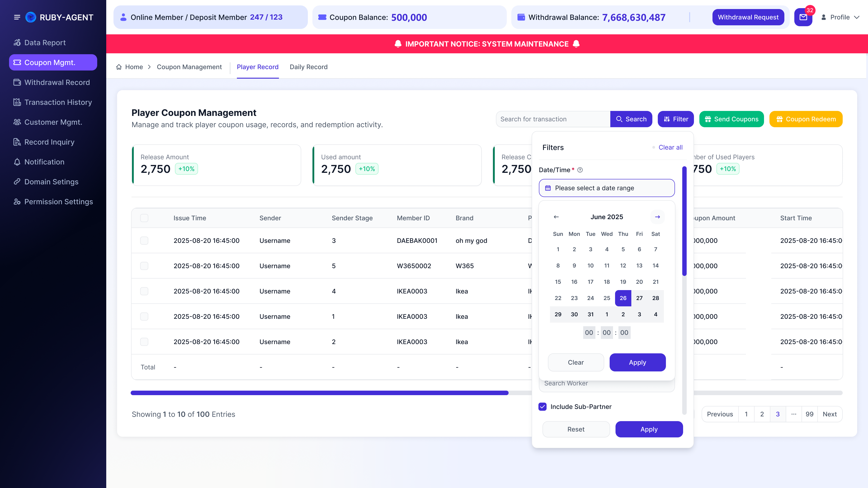Viewport: 868px width, 488px height.
Task: Click the minutes field in time picker
Action: pyautogui.click(x=606, y=332)
